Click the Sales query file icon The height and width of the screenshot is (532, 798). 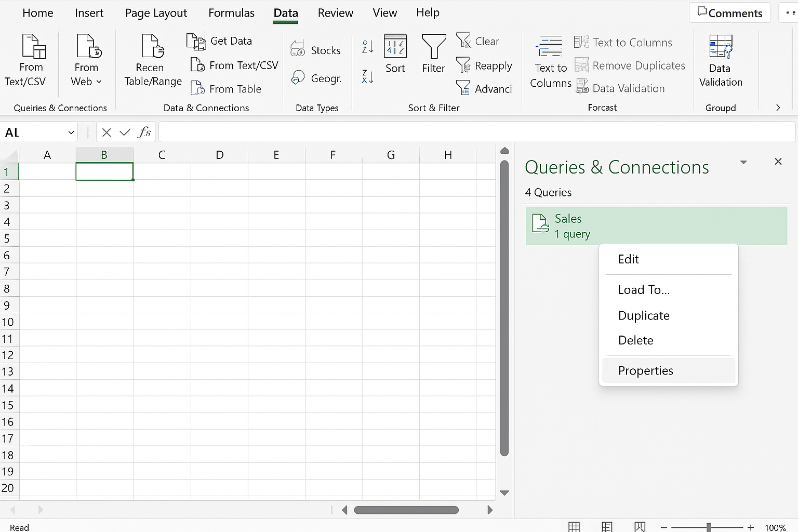tap(540, 223)
